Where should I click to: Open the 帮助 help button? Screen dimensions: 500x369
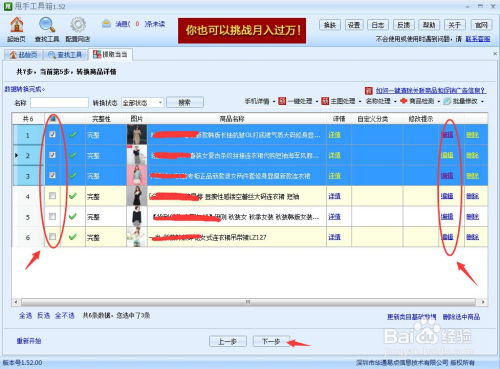click(x=429, y=25)
